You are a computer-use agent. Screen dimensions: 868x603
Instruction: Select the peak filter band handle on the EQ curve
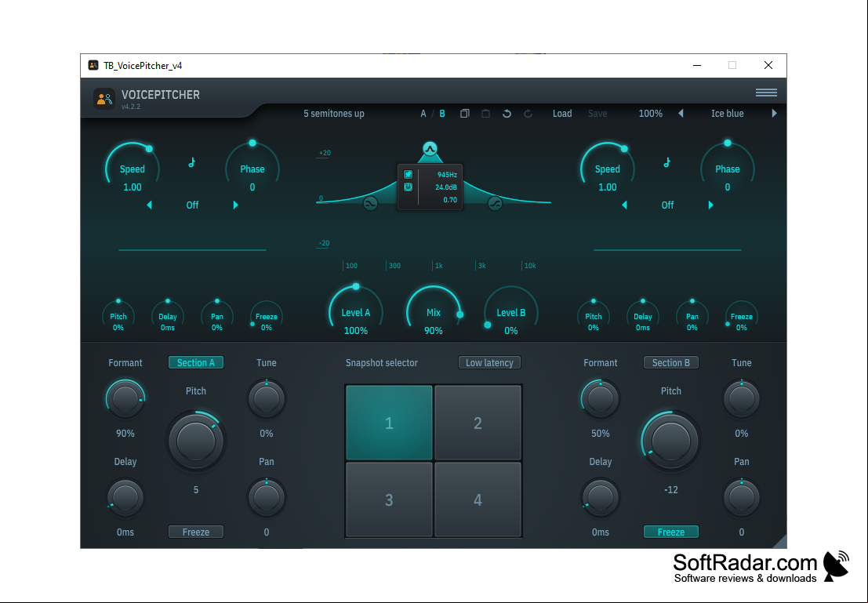pyautogui.click(x=430, y=149)
